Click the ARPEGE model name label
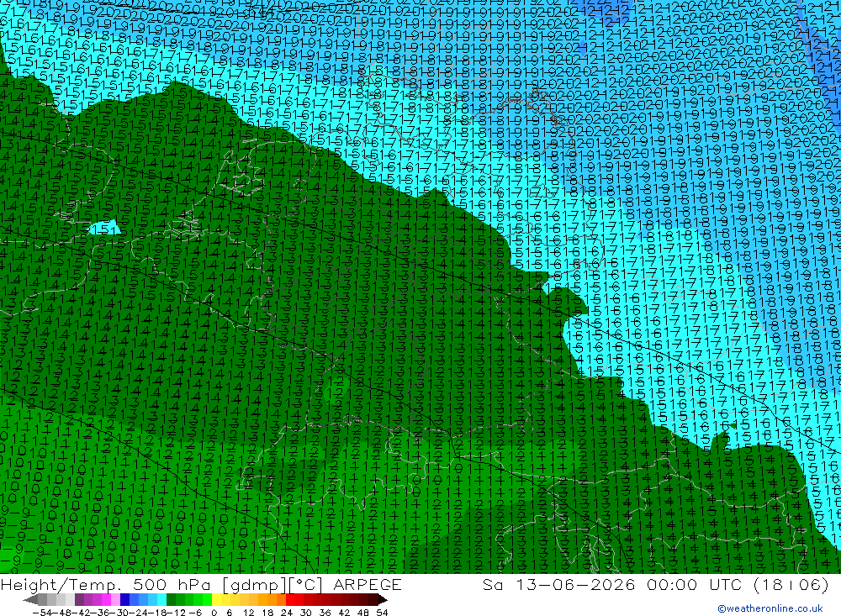Viewport: 841px width, 616px height. [367, 584]
